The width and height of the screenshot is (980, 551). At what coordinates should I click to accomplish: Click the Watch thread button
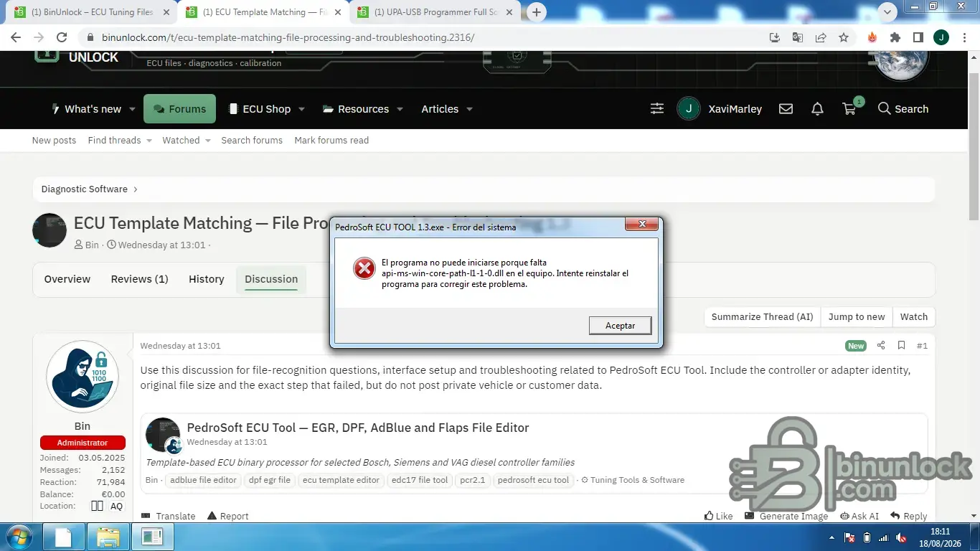[914, 316]
